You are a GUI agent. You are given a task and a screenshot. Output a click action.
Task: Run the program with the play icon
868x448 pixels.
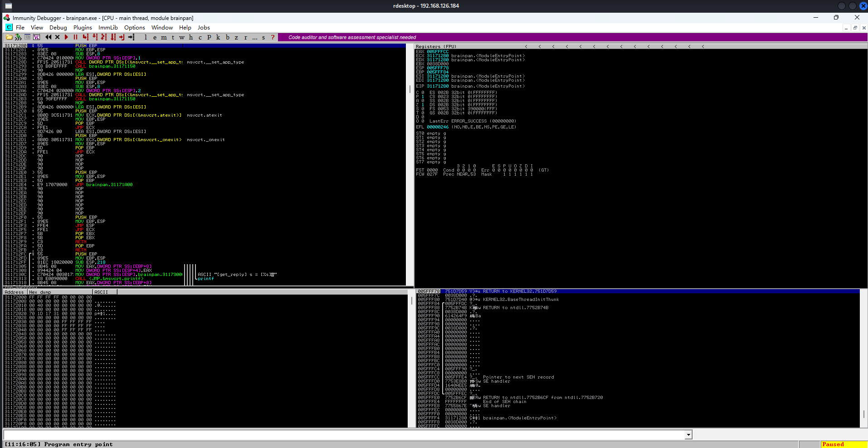click(66, 37)
